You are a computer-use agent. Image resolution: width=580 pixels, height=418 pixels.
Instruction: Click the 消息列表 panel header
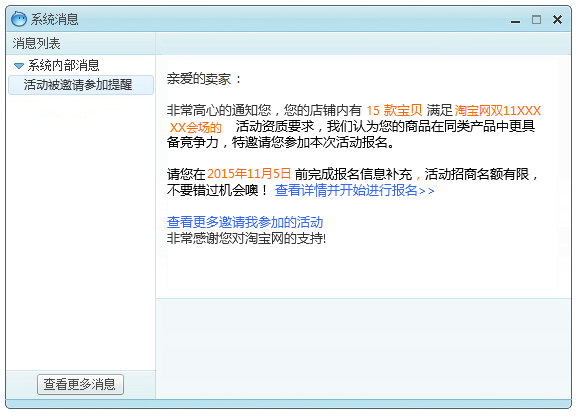[36, 44]
